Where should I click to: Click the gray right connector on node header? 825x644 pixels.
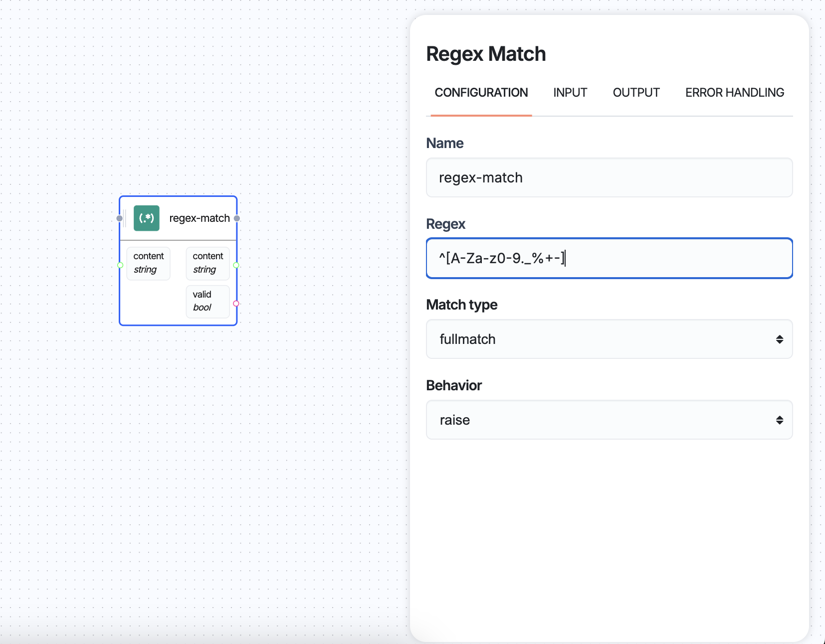coord(237,218)
